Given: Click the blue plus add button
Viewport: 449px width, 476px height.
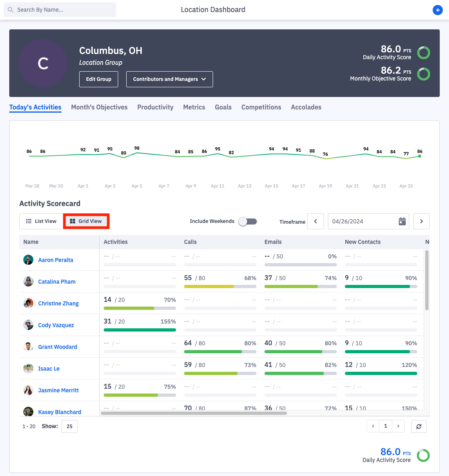Looking at the screenshot, I should click(x=437, y=10).
